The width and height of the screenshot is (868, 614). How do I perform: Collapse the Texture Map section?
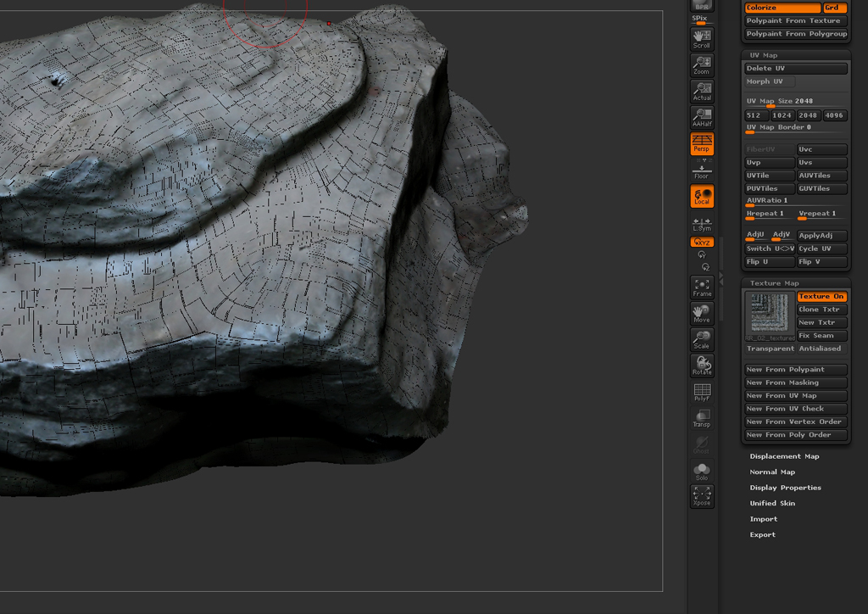774,283
